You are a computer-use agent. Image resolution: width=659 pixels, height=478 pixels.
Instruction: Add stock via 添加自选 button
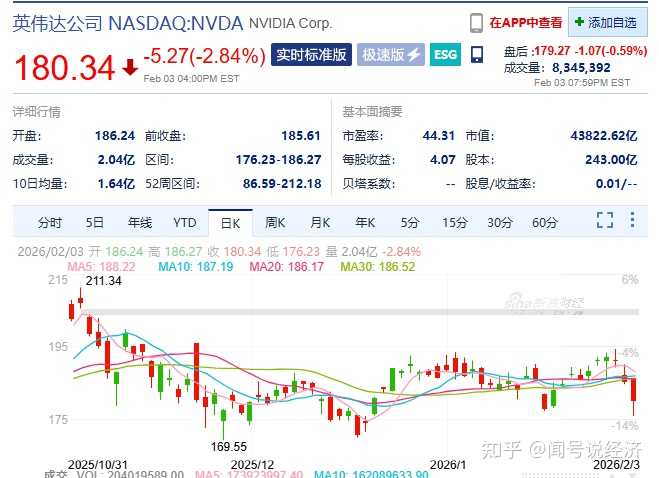(608, 22)
